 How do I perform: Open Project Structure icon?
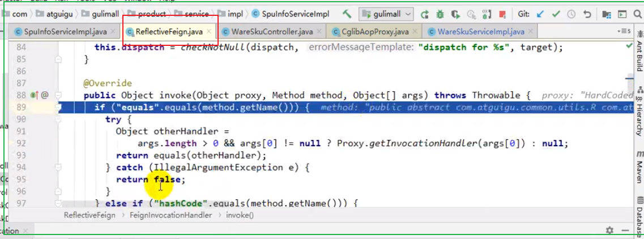pyautogui.click(x=606, y=14)
